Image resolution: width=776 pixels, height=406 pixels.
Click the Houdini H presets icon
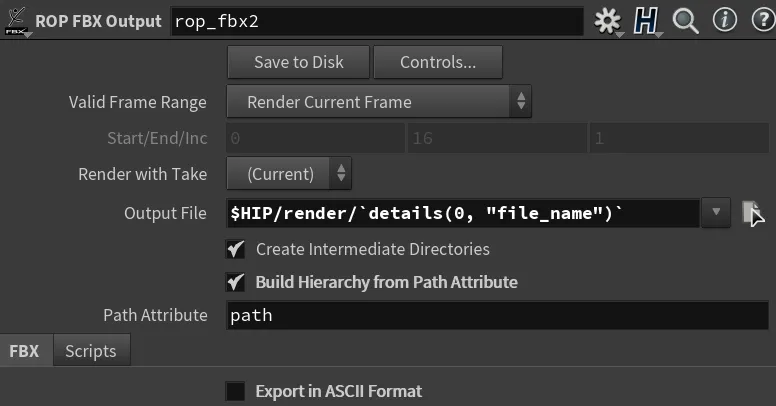[646, 21]
